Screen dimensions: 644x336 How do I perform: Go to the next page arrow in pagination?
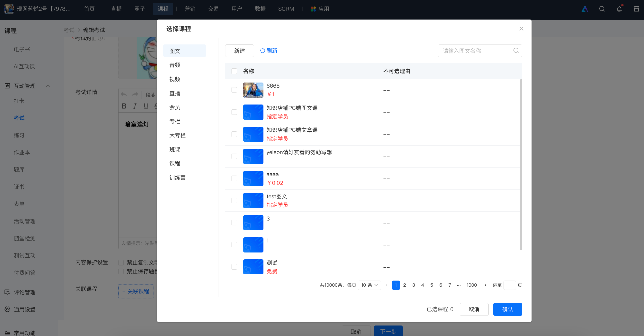click(x=485, y=285)
